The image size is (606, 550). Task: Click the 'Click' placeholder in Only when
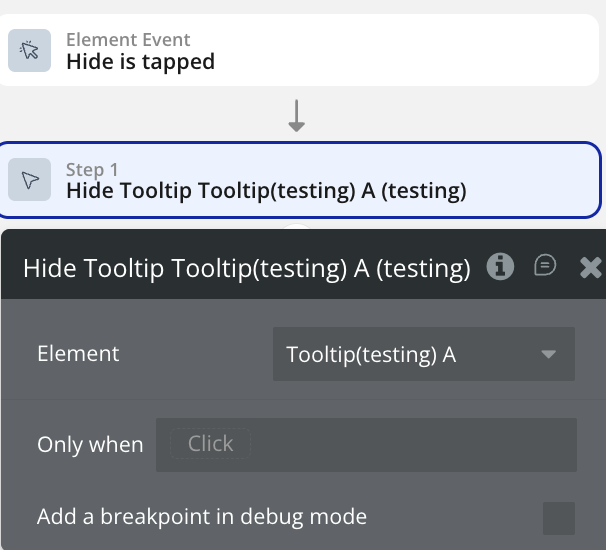coord(210,444)
